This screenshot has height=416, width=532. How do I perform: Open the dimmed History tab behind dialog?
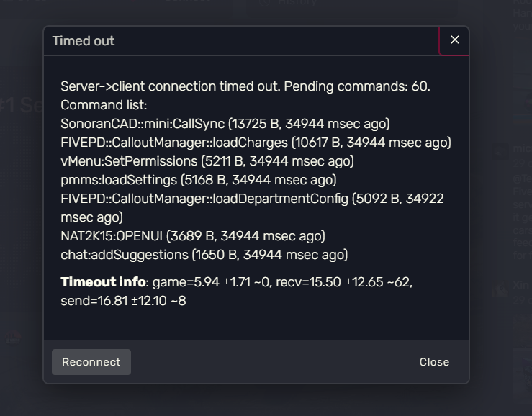tap(297, 3)
